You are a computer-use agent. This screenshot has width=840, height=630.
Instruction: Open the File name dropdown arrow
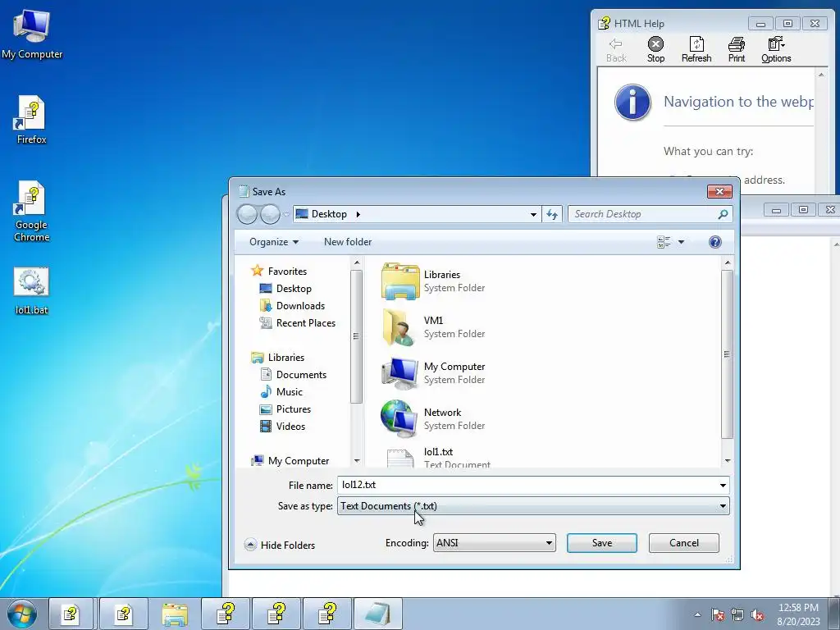point(723,486)
